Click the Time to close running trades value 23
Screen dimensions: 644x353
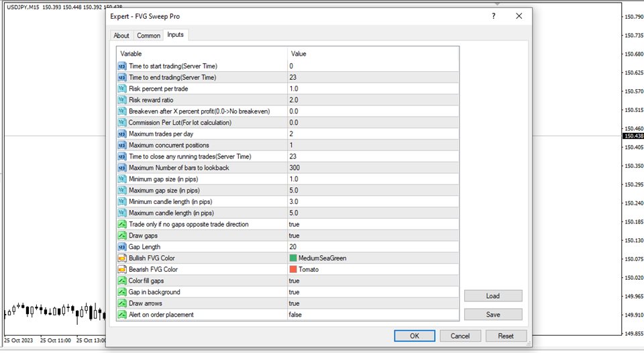pyautogui.click(x=293, y=156)
